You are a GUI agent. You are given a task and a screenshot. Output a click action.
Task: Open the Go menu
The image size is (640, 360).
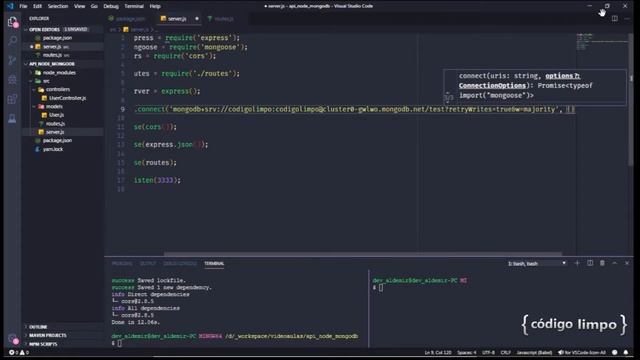(94, 6)
